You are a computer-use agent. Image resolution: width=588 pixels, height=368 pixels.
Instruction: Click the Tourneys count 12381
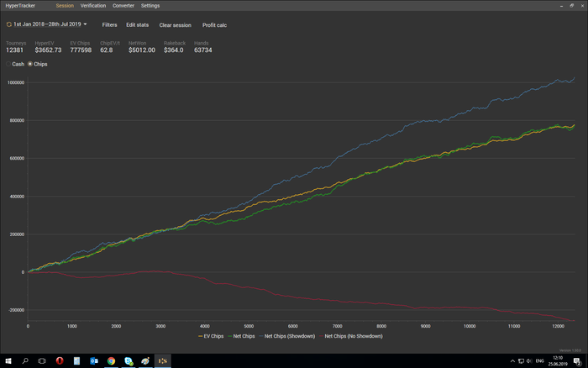14,50
